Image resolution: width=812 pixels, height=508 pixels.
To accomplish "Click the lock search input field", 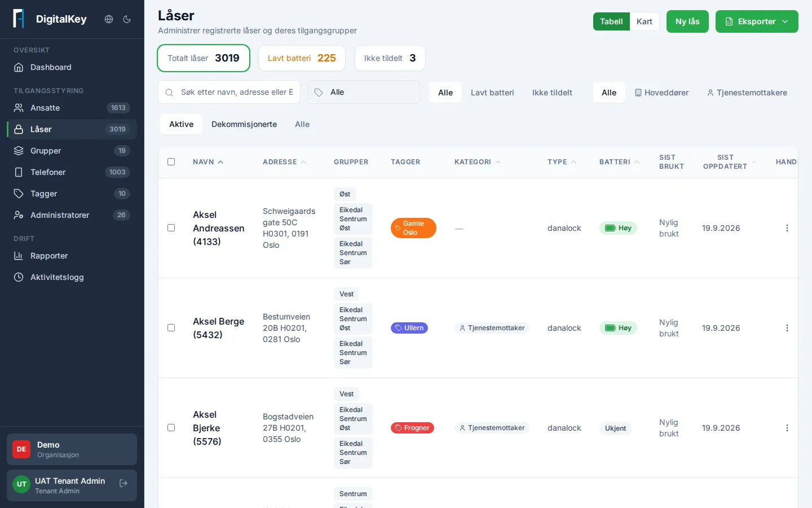I will click(229, 92).
